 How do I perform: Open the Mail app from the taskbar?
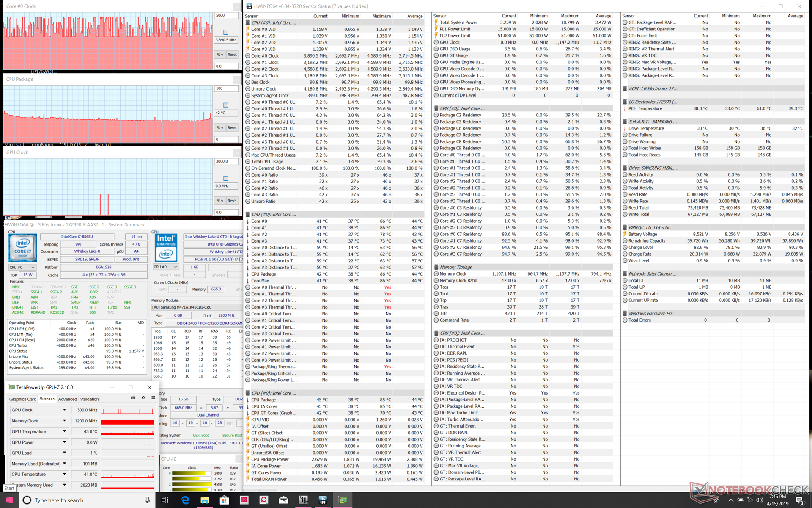pos(283,500)
